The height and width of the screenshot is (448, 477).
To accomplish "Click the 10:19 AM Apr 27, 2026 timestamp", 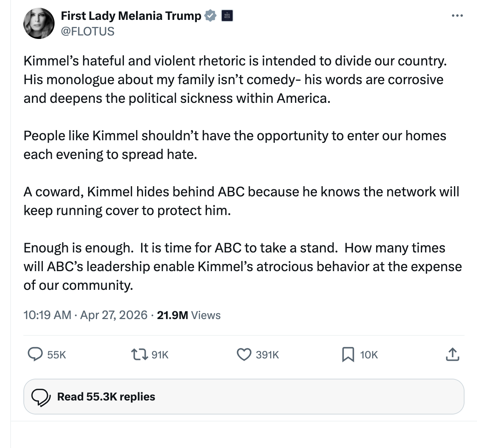I will pos(85,315).
